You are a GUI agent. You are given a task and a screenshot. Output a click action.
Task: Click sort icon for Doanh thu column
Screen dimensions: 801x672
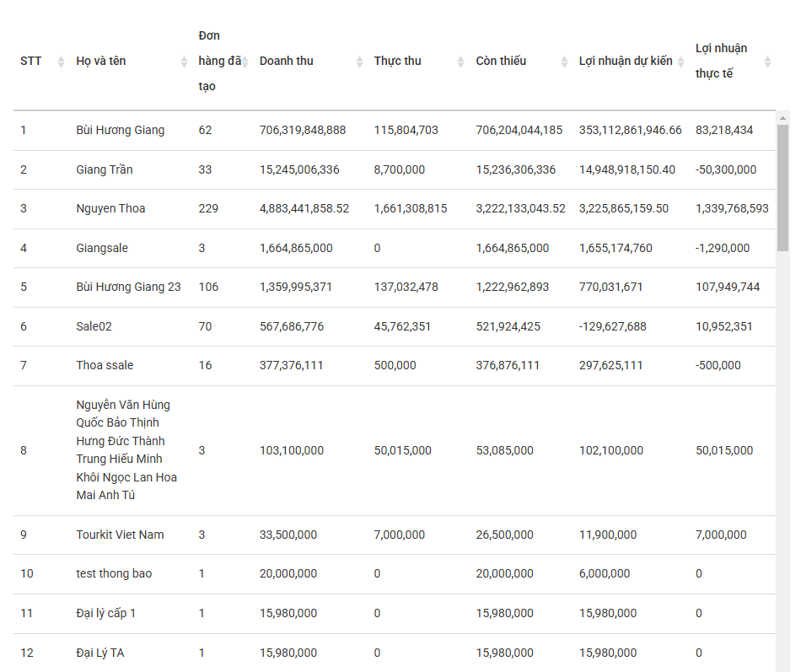pos(359,62)
